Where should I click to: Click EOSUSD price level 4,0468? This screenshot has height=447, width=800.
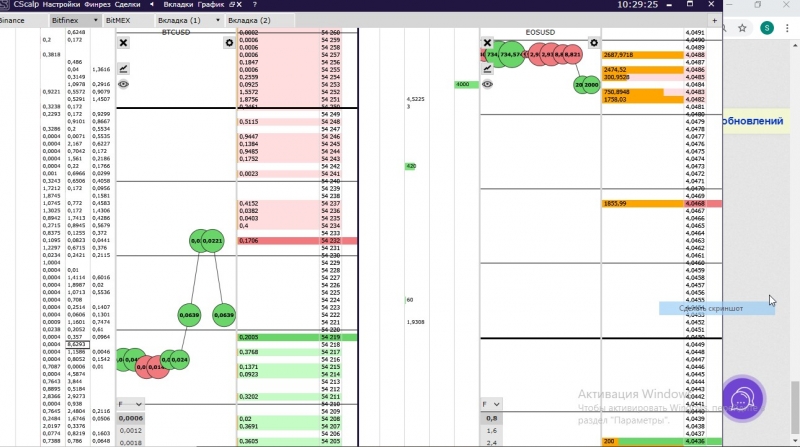pos(695,204)
